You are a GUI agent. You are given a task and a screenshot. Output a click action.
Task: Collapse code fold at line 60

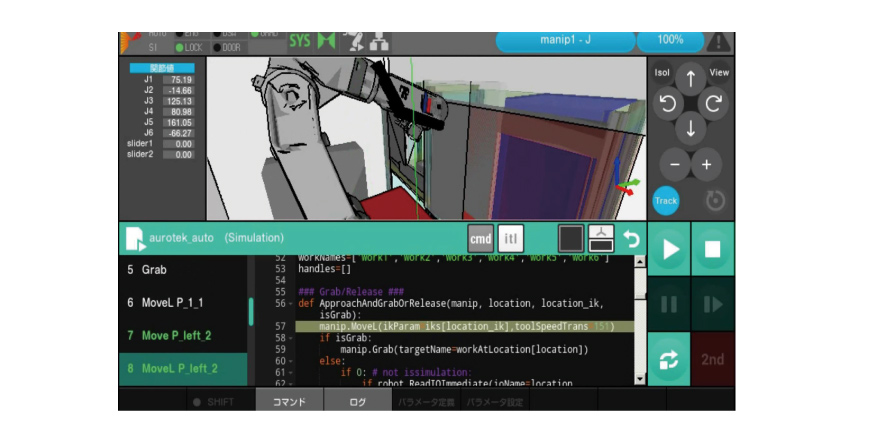coord(291,361)
